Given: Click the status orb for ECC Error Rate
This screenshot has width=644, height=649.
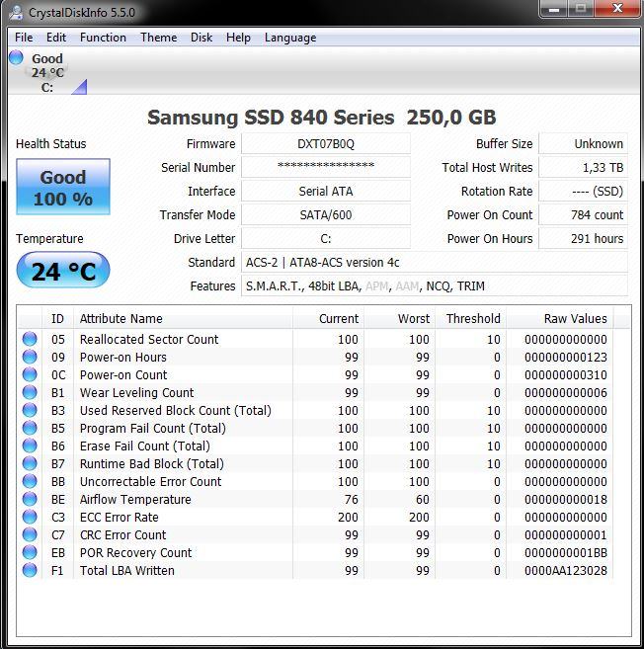Looking at the screenshot, I should tap(30, 517).
